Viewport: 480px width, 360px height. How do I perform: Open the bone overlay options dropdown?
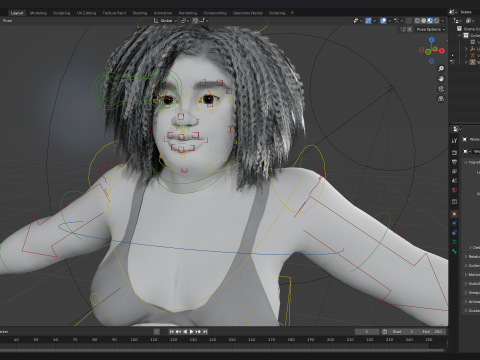point(398,21)
